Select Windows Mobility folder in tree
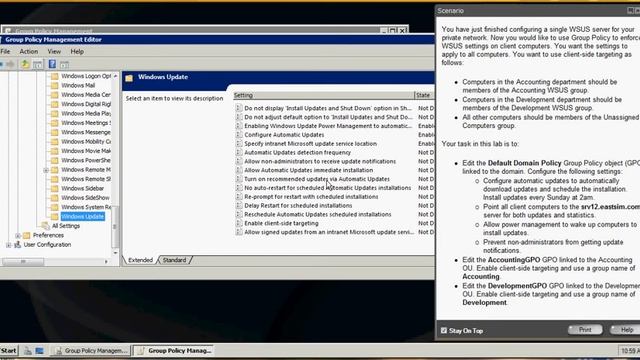 (86, 142)
